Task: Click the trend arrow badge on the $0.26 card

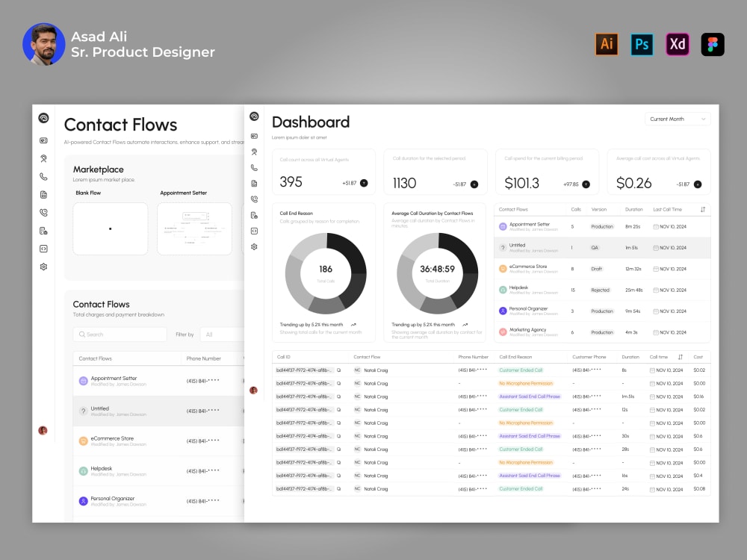Action: click(x=698, y=184)
